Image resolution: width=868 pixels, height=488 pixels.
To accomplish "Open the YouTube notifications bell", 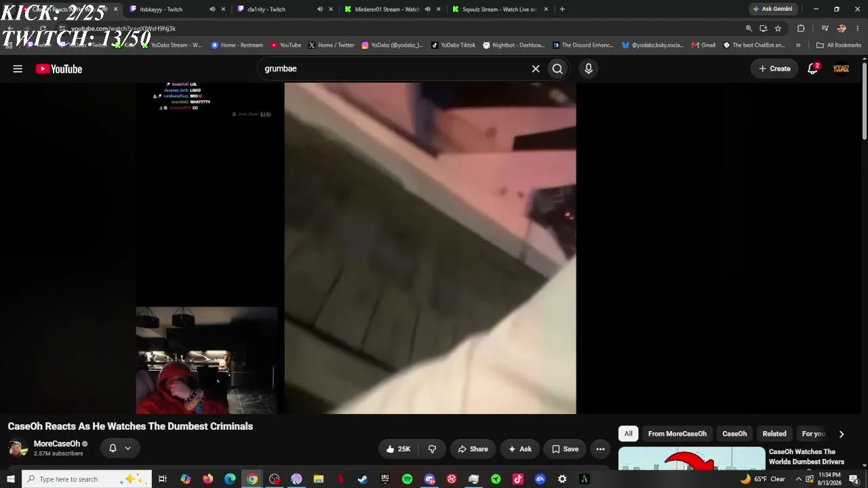I will [x=813, y=68].
